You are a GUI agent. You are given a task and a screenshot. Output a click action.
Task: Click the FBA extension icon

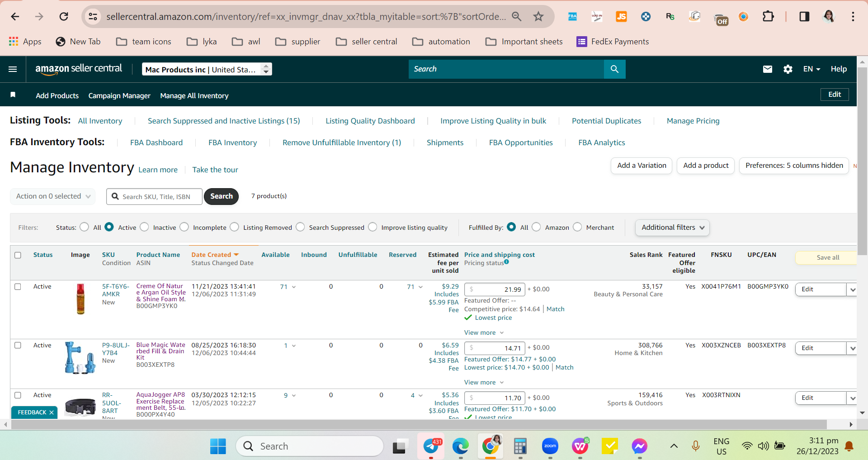point(572,17)
